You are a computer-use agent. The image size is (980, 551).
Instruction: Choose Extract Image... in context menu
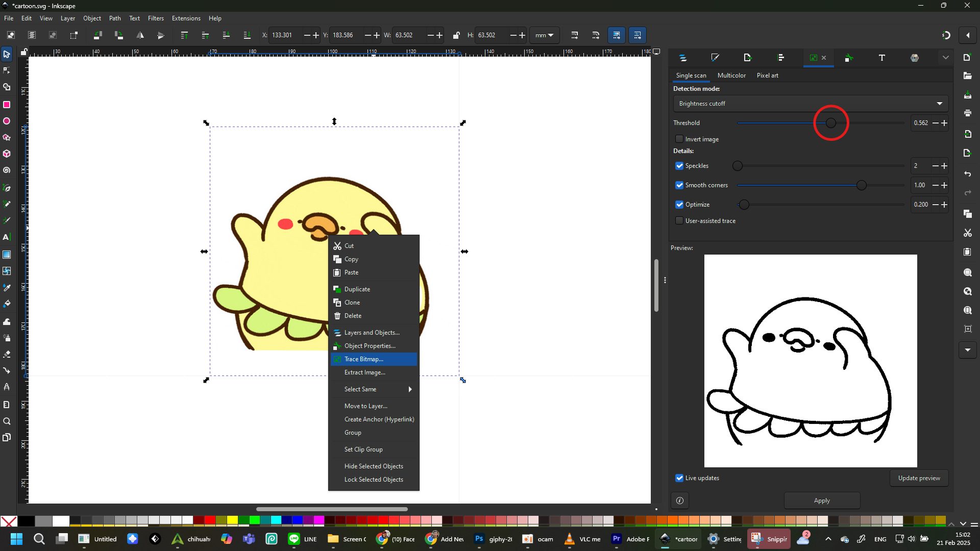(374, 372)
